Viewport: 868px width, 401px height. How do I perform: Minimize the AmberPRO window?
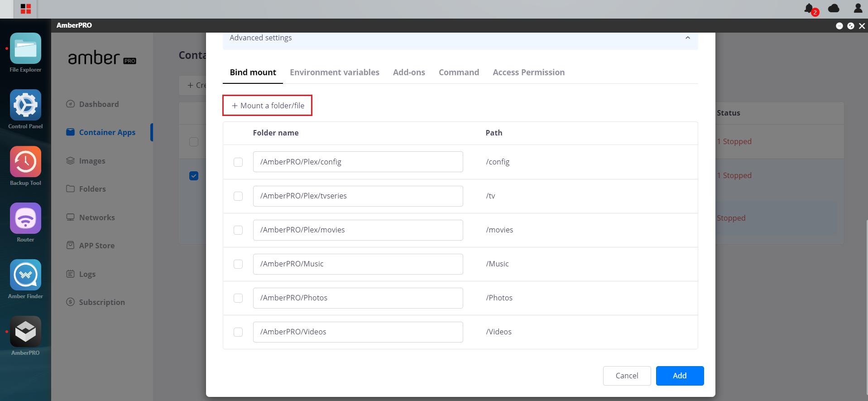pyautogui.click(x=839, y=26)
